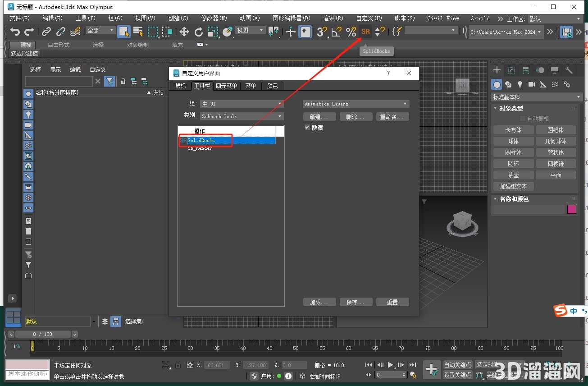Open the 脚本(S) menu

tap(405, 18)
